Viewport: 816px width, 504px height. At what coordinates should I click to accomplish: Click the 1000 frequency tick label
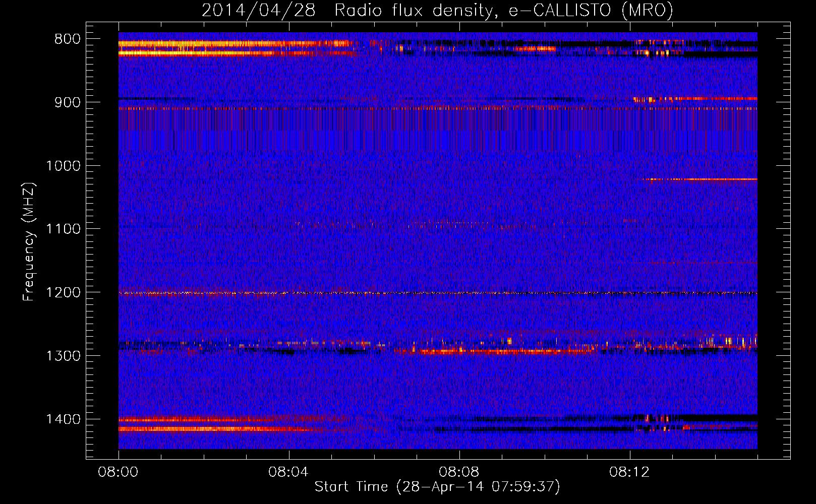click(63, 166)
